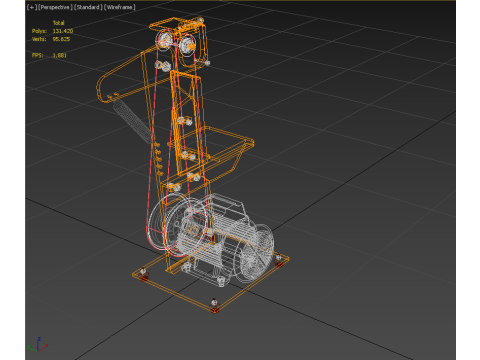Image resolution: width=480 pixels, height=360 pixels.
Task: Open the [+] general viewport menu
Action: click(31, 7)
